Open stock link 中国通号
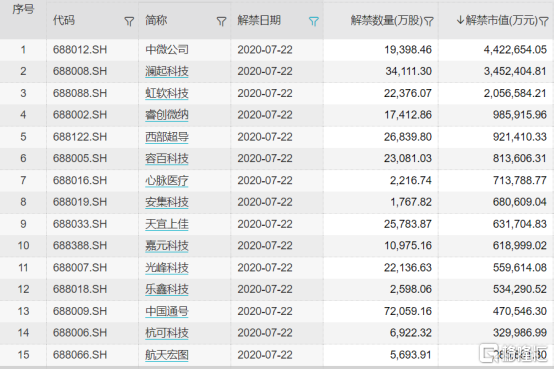Screen dimensions: 554x370 [167, 311]
